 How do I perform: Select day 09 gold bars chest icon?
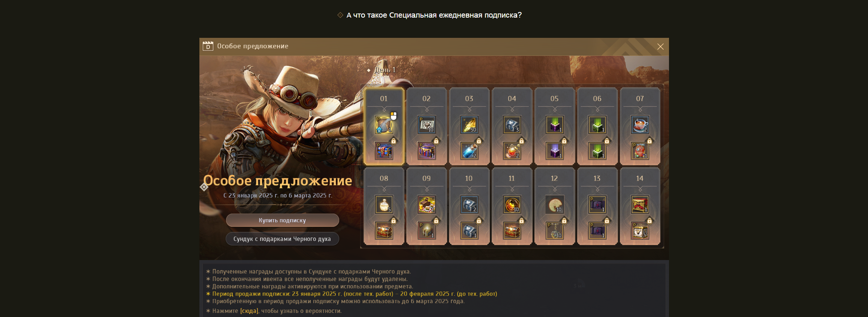[427, 205]
